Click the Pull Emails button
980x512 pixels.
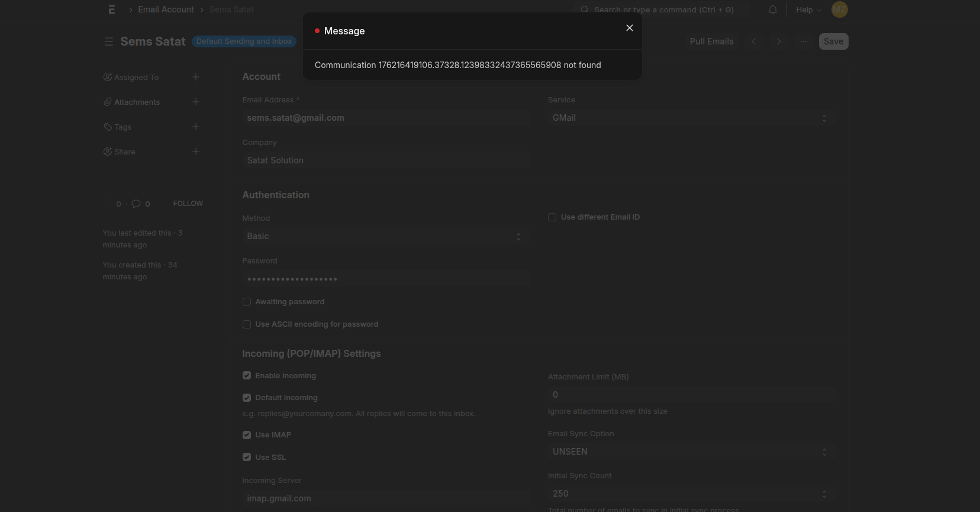click(711, 41)
